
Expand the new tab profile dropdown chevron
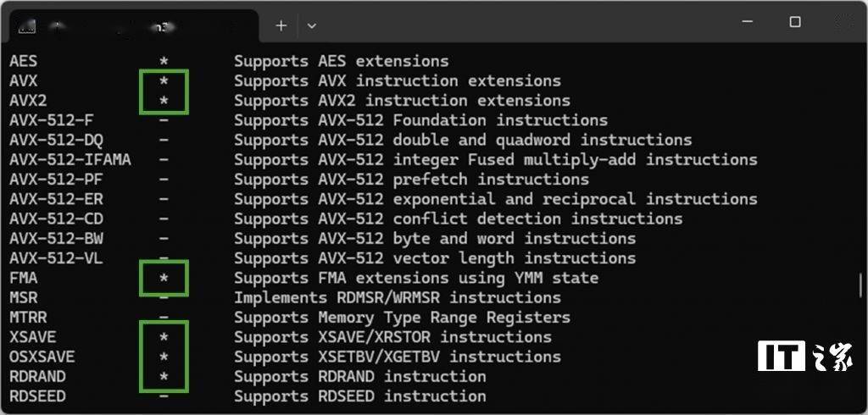pyautogui.click(x=312, y=25)
